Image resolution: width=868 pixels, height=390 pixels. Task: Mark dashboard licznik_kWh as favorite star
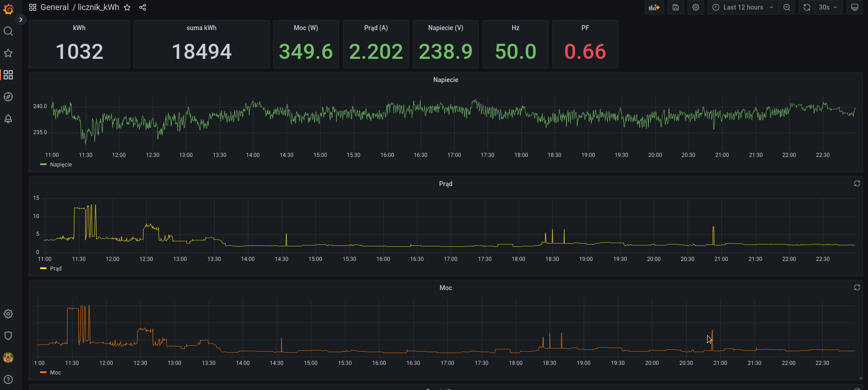127,7
